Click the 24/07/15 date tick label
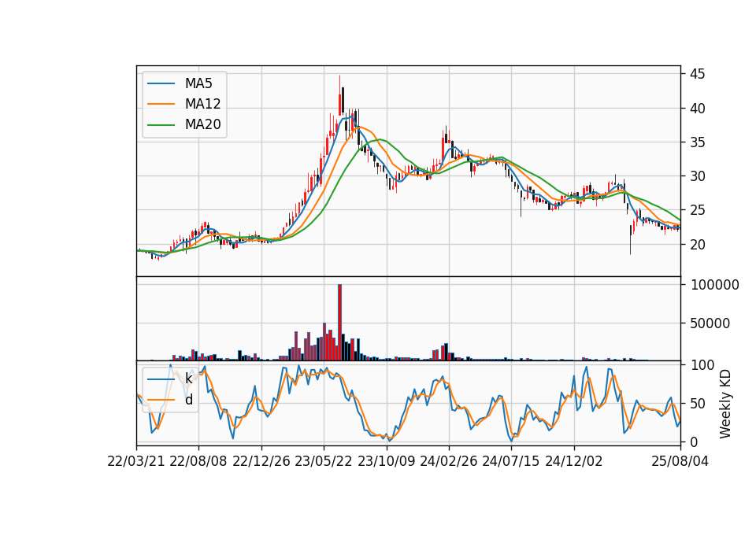 [x=511, y=461]
